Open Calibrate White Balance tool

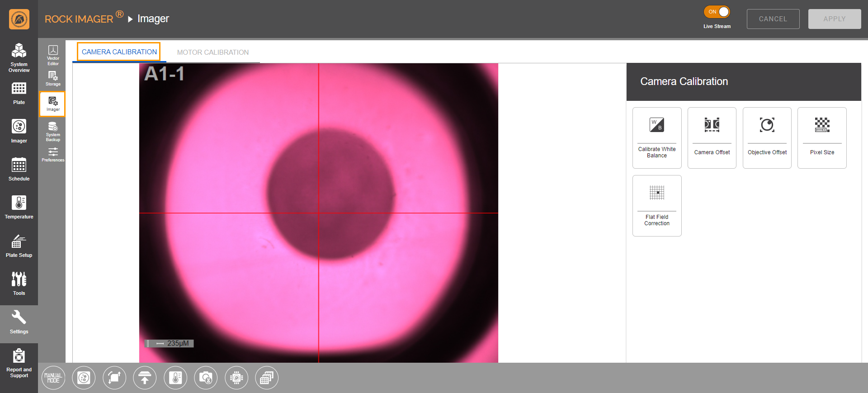click(x=656, y=137)
